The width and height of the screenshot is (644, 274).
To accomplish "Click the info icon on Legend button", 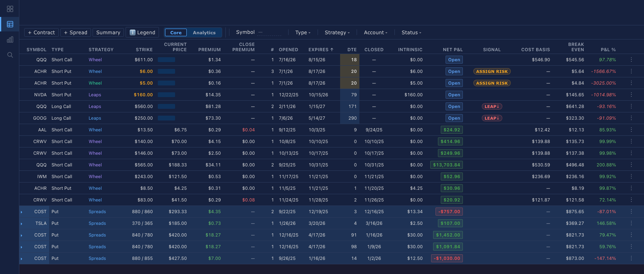I will coord(132,33).
